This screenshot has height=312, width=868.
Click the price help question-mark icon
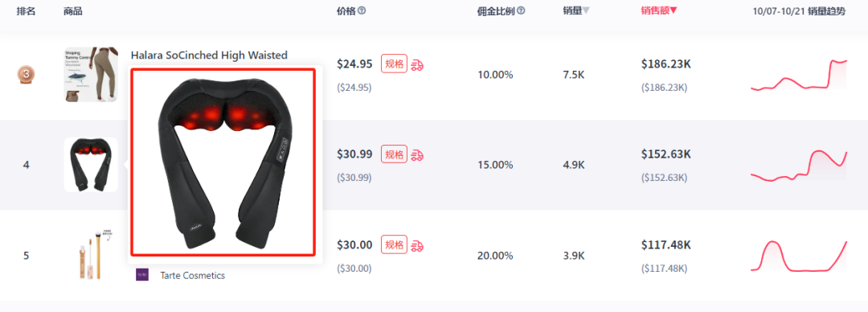coord(362,10)
